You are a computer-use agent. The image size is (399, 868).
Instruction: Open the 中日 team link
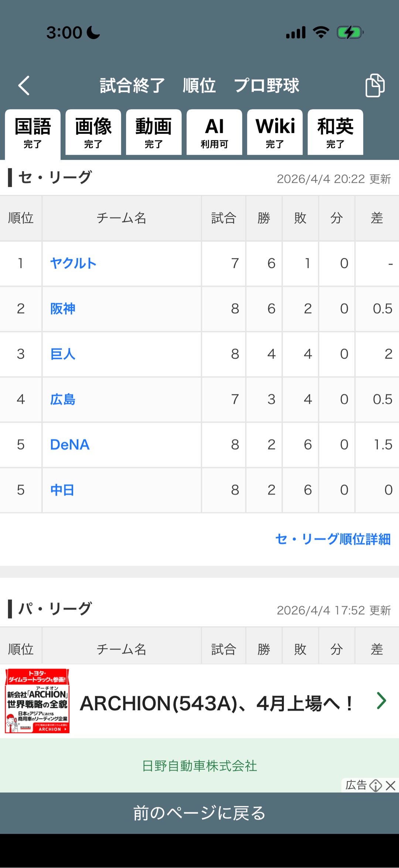(x=62, y=490)
